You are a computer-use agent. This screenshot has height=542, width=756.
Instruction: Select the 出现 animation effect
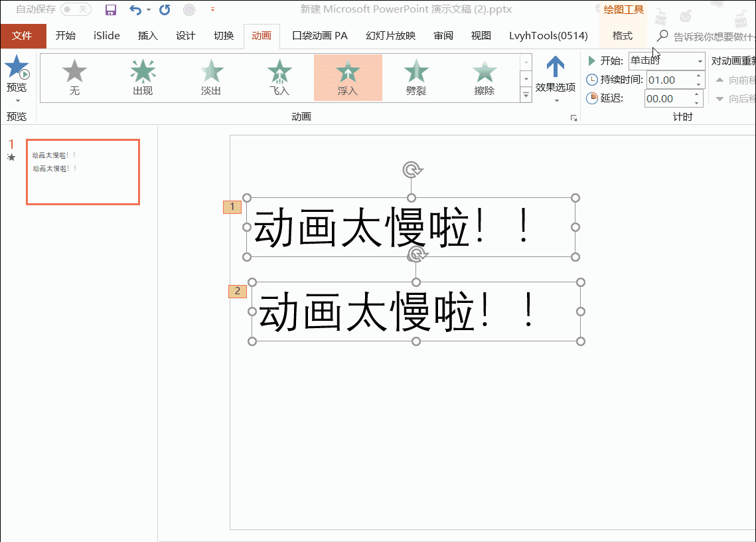143,78
